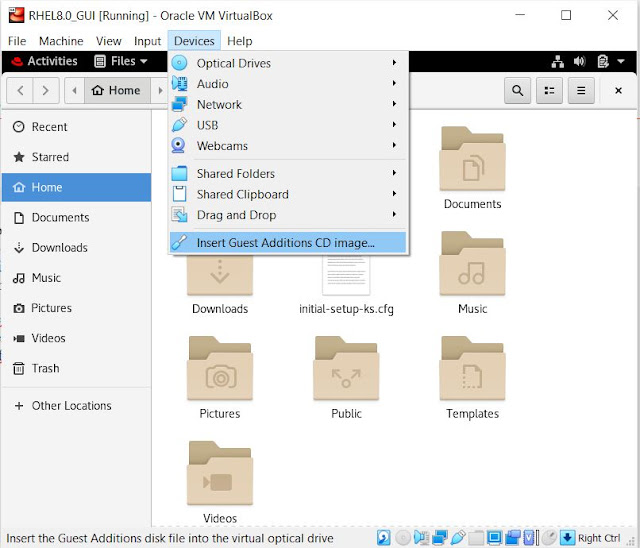Click the VirtualBox app icon in the title bar
The image size is (640, 548).
17,16
